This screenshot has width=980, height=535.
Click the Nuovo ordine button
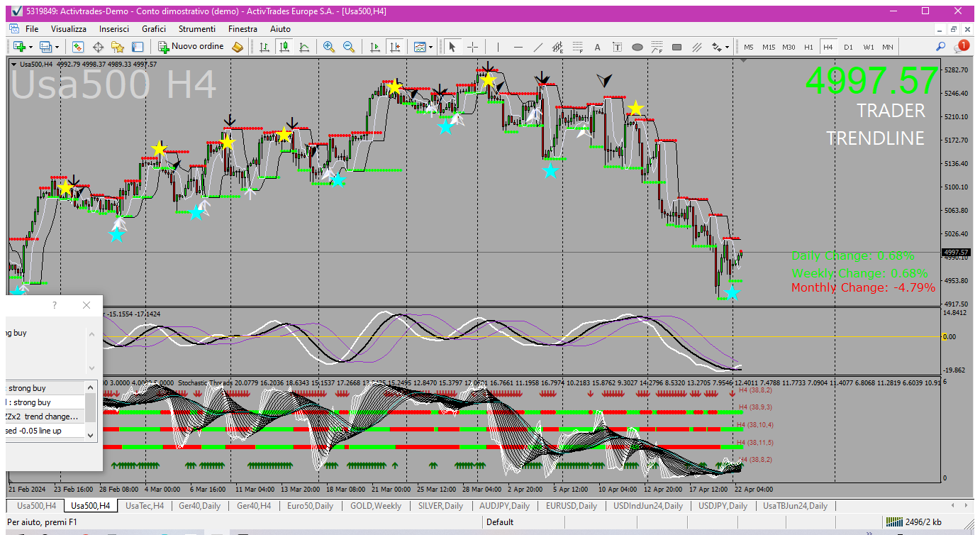pyautogui.click(x=191, y=47)
